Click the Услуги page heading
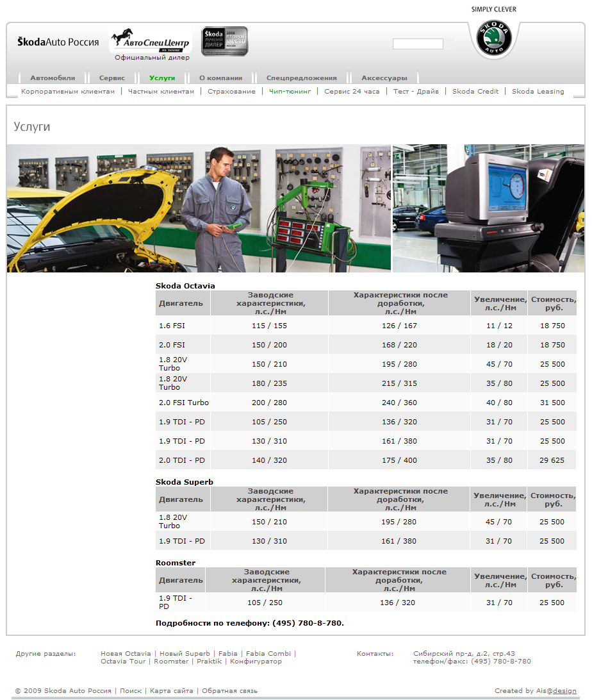Viewport: 592px width, 700px height. 31,127
